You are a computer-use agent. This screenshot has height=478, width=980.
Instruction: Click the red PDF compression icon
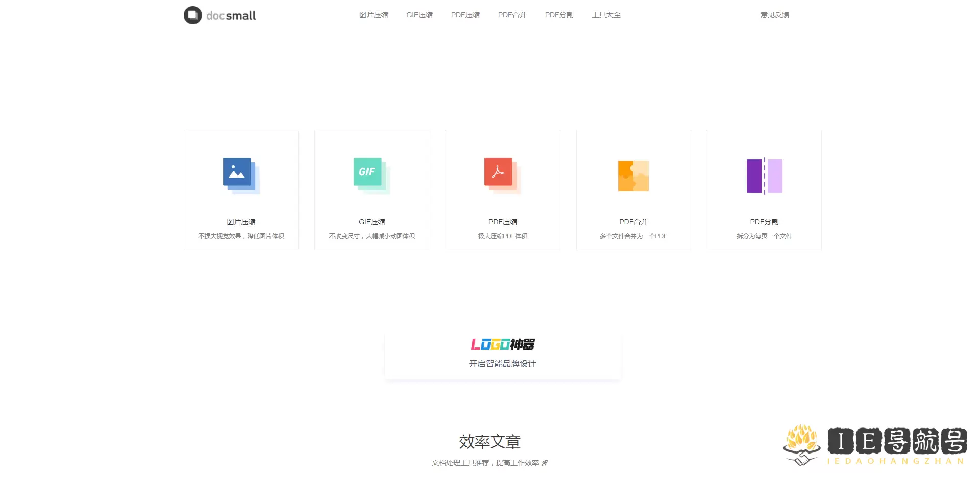point(502,175)
